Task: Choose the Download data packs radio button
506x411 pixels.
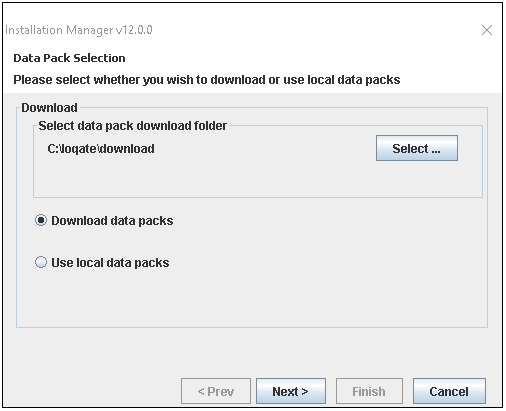Action: click(41, 220)
